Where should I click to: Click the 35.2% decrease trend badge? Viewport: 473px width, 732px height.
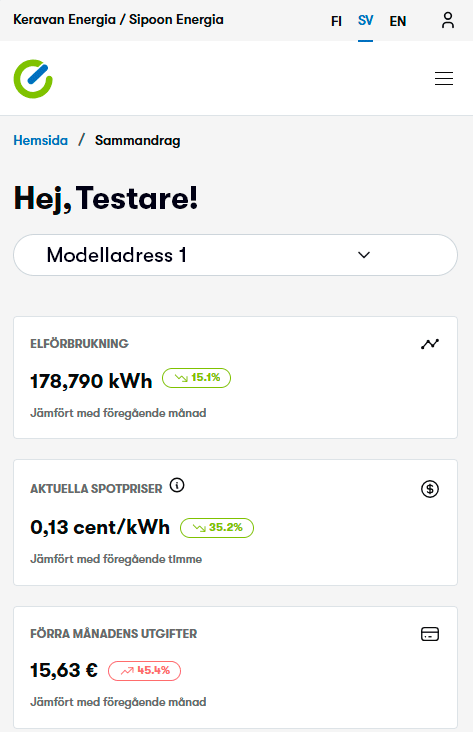point(217,528)
